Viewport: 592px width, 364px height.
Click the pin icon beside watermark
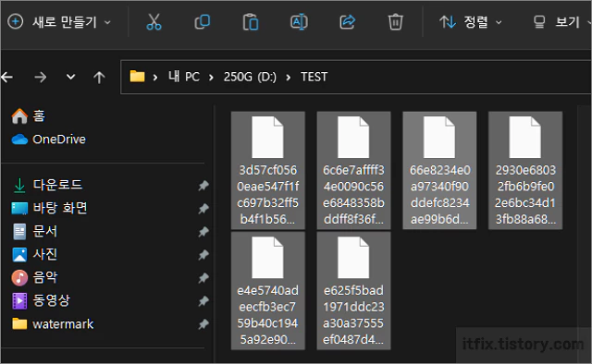(x=203, y=324)
